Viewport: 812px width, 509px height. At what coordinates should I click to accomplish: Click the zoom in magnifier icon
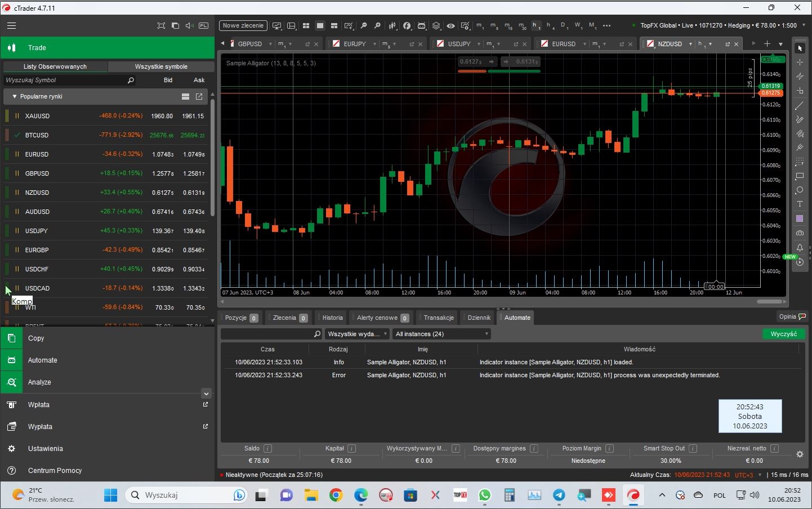pos(377,25)
